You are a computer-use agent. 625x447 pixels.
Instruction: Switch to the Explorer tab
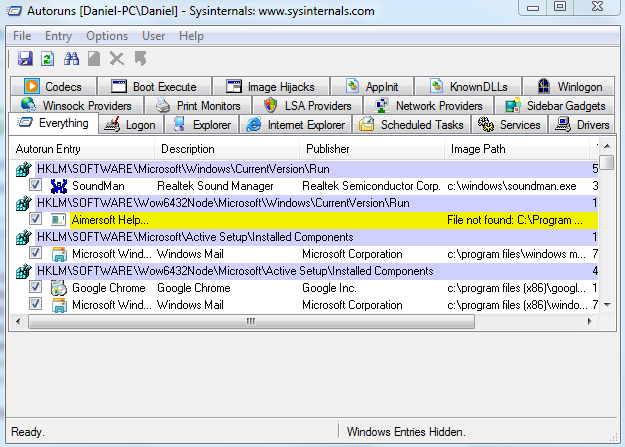click(201, 125)
